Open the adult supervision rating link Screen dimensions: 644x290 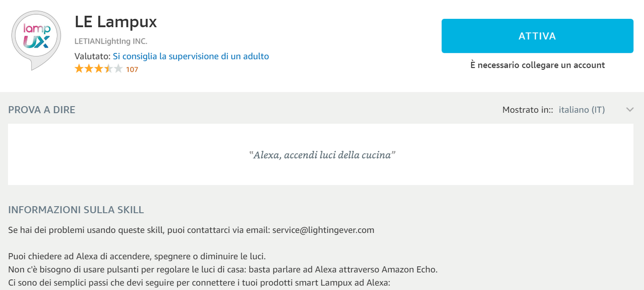[x=191, y=56]
